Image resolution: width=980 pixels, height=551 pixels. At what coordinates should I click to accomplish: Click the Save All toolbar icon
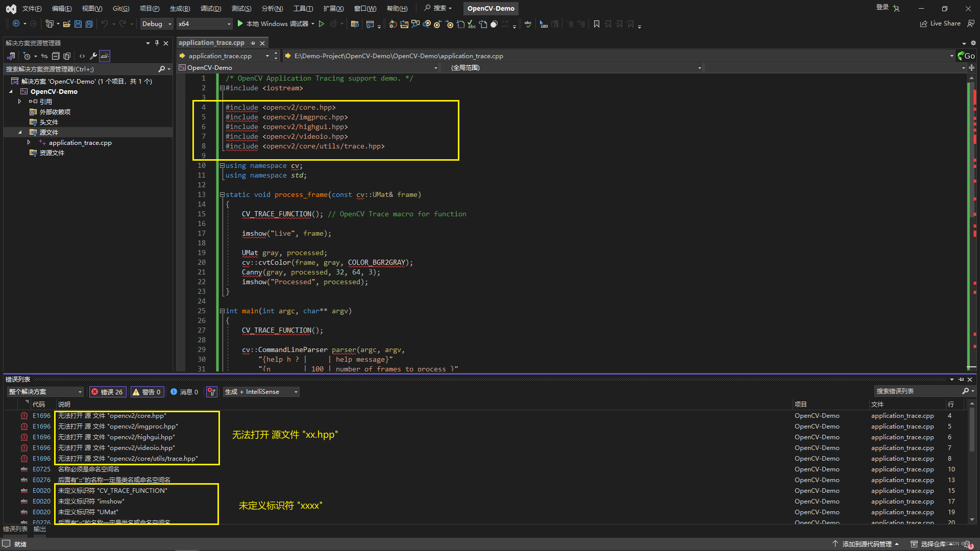coord(89,24)
